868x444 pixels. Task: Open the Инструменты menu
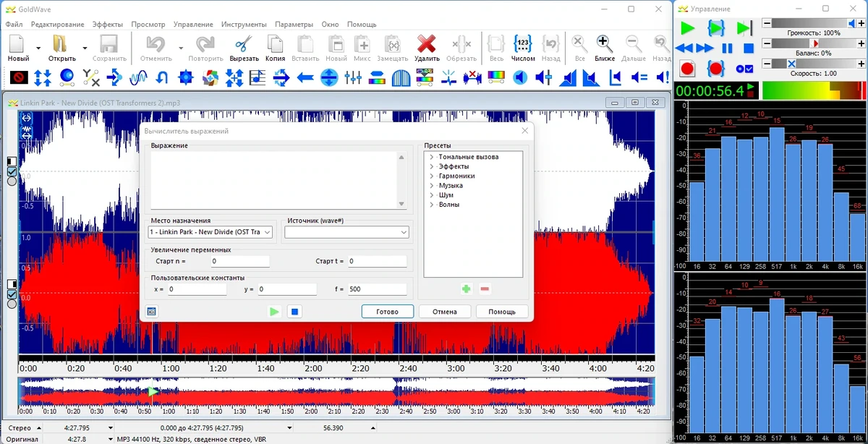(x=244, y=25)
